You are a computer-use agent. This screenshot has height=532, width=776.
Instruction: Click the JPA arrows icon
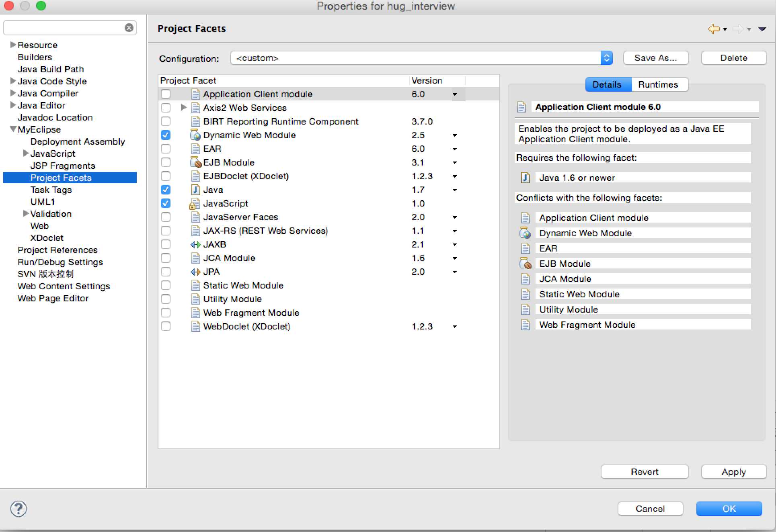coord(195,272)
